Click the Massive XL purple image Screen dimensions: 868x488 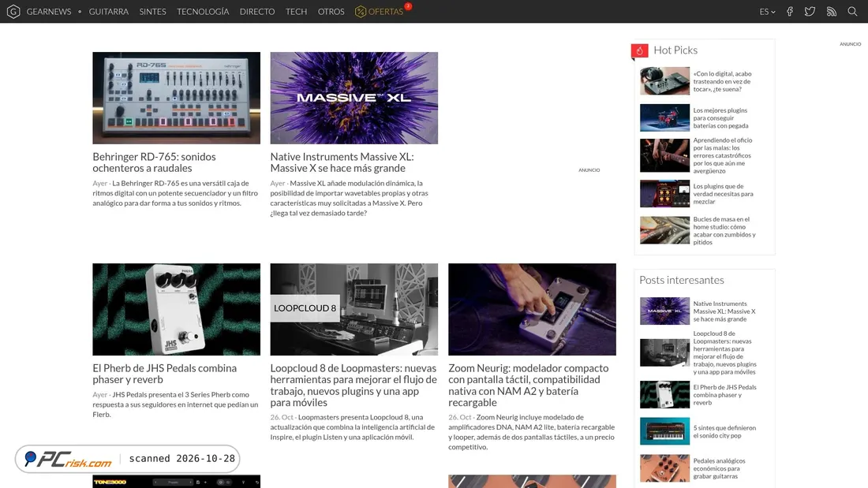click(x=354, y=98)
